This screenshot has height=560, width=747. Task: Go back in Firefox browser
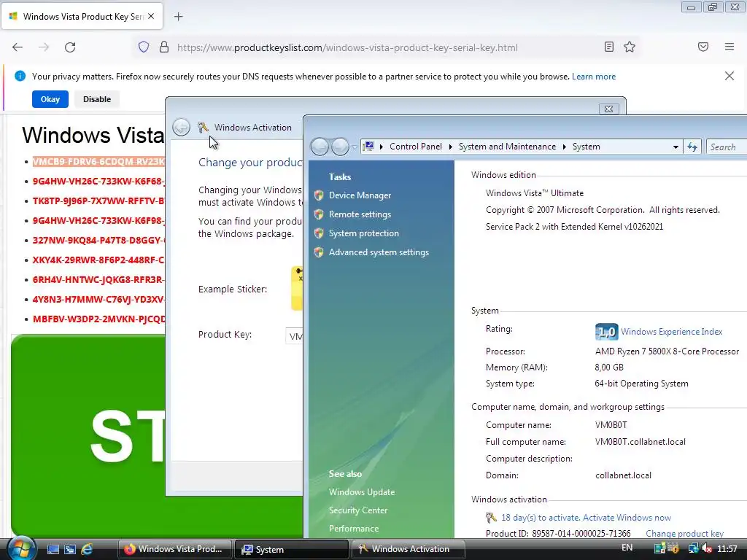click(x=18, y=47)
